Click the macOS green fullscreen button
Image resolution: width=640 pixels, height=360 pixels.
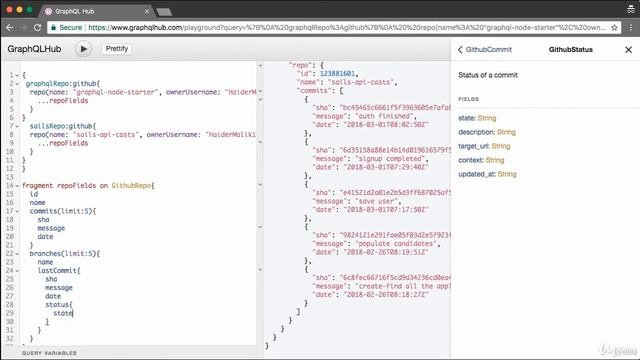[29, 9]
